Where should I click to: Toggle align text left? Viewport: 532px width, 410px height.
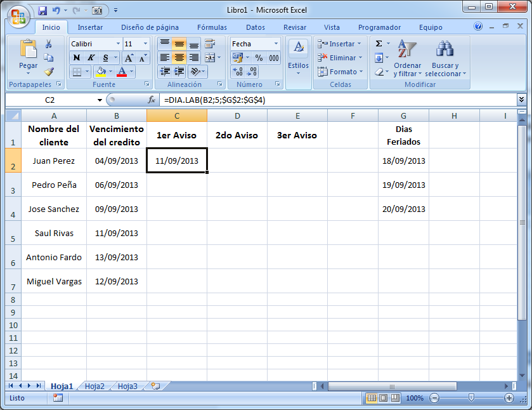pyautogui.click(x=165, y=57)
